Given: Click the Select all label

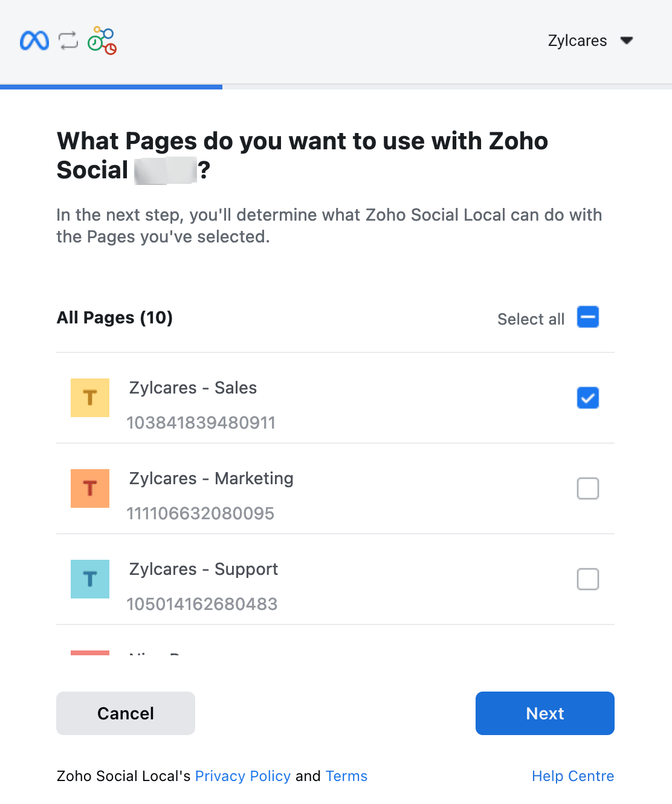Looking at the screenshot, I should pyautogui.click(x=531, y=319).
